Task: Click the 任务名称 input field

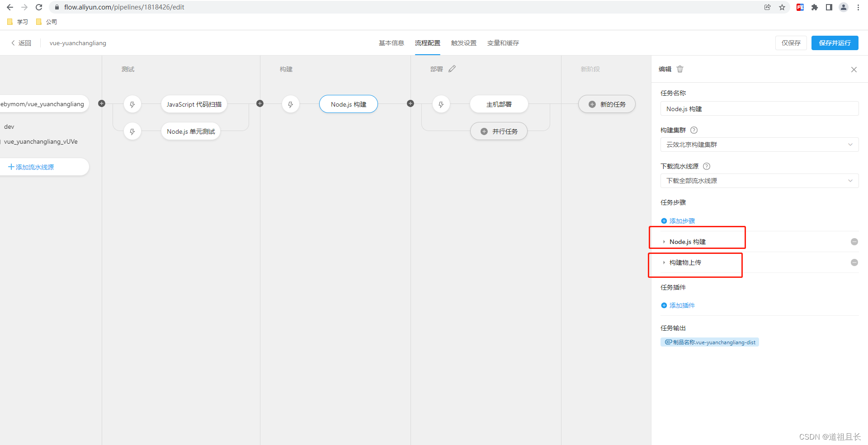Action: pyautogui.click(x=759, y=108)
